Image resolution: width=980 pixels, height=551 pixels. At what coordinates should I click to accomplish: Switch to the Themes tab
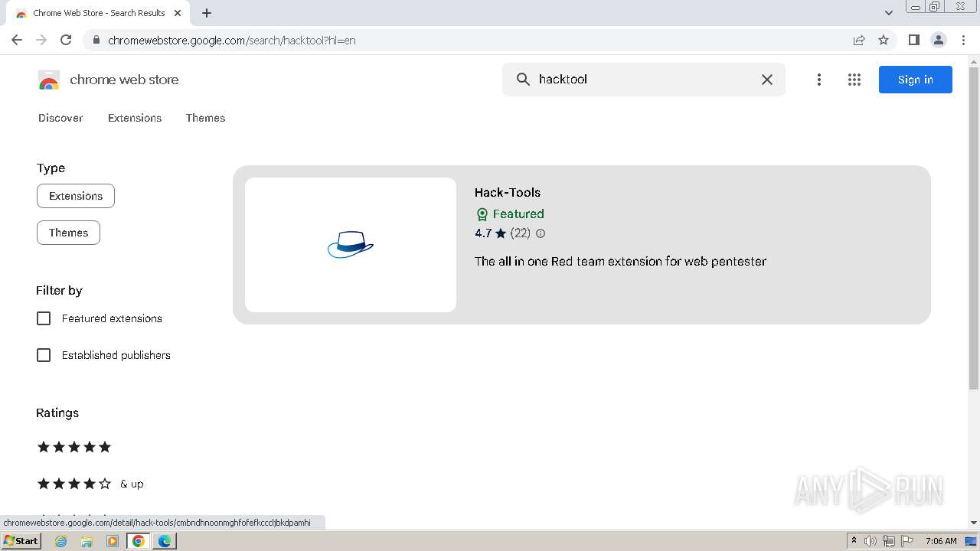(x=205, y=118)
